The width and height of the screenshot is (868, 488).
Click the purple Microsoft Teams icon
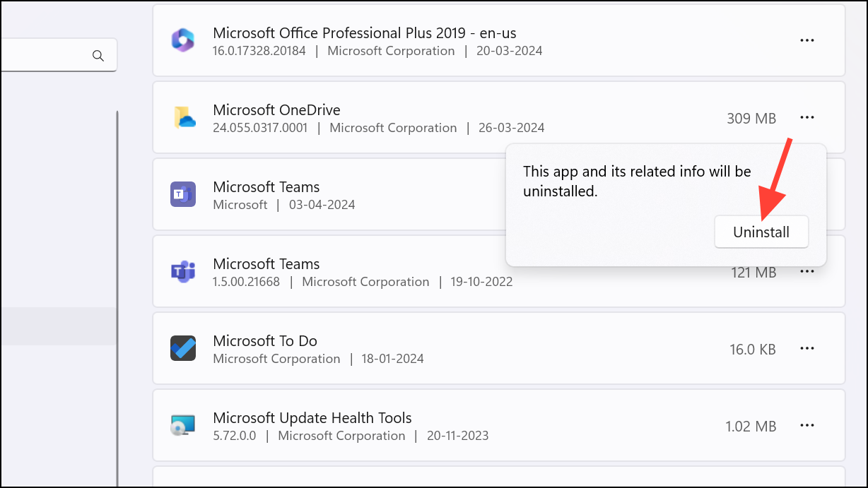coord(183,194)
